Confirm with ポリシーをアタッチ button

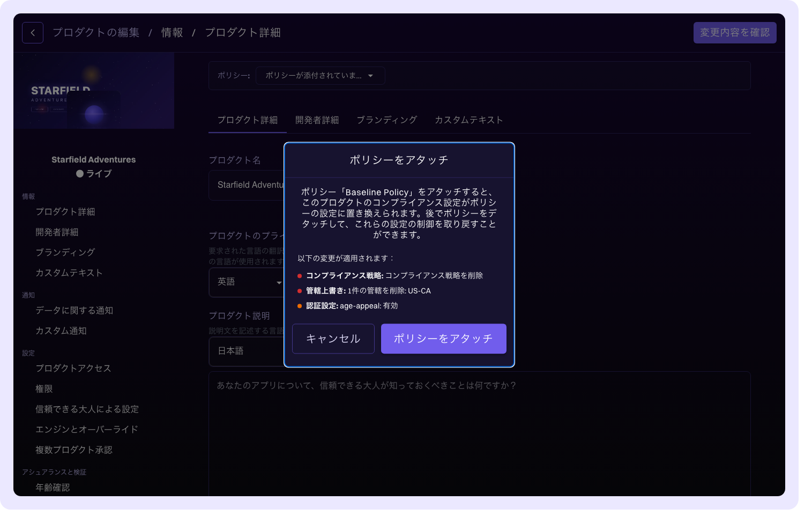tap(444, 338)
